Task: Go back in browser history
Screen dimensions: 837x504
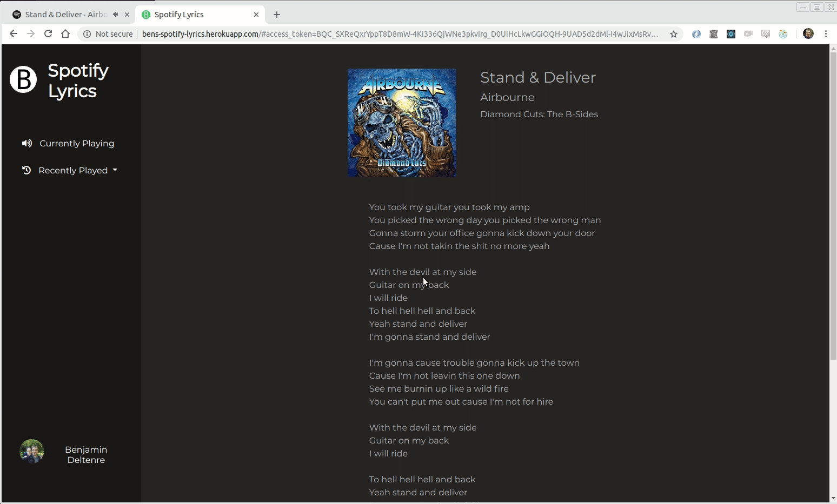Action: coord(14,33)
